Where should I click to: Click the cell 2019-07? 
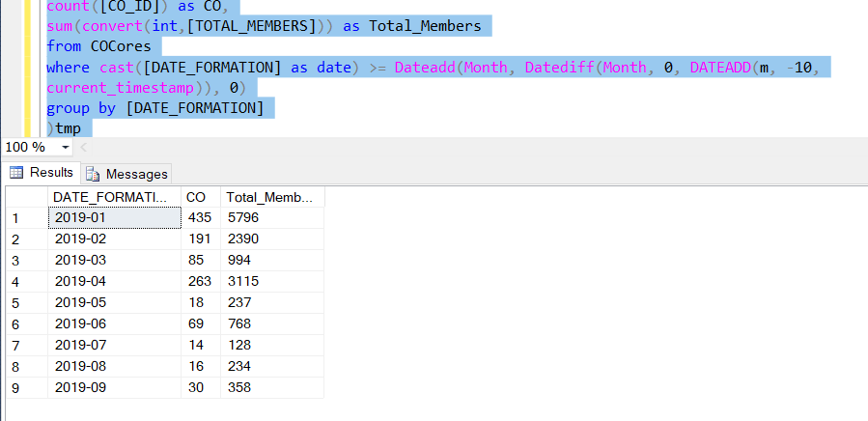click(115, 345)
